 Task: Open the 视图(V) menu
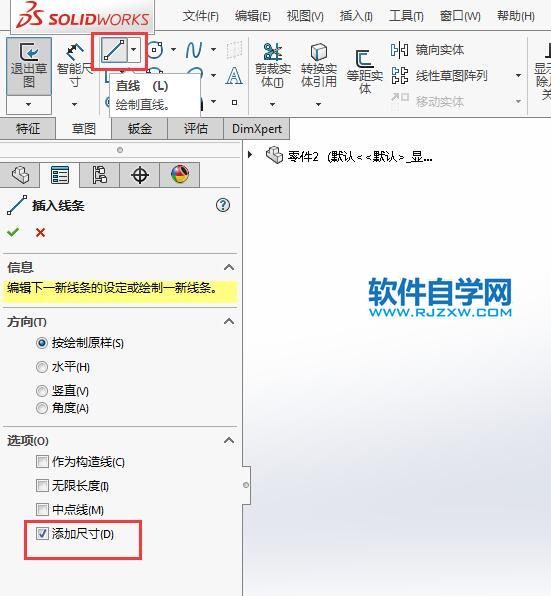(305, 16)
